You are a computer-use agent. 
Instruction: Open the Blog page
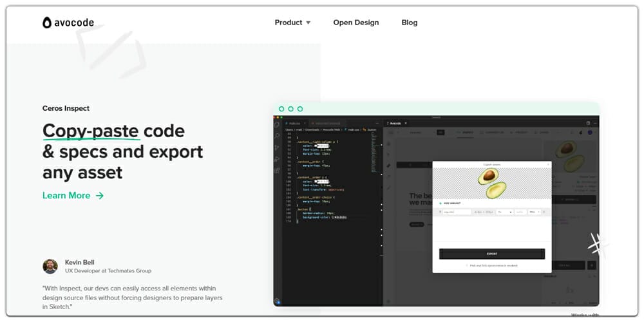pyautogui.click(x=410, y=23)
